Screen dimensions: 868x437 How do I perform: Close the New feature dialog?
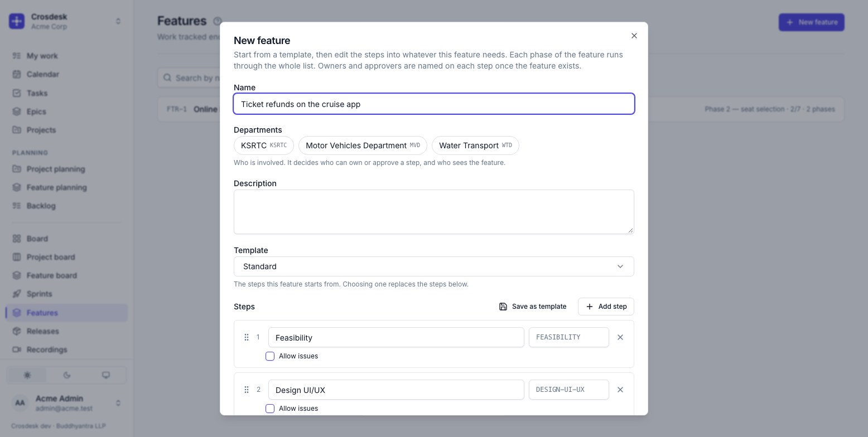[634, 36]
